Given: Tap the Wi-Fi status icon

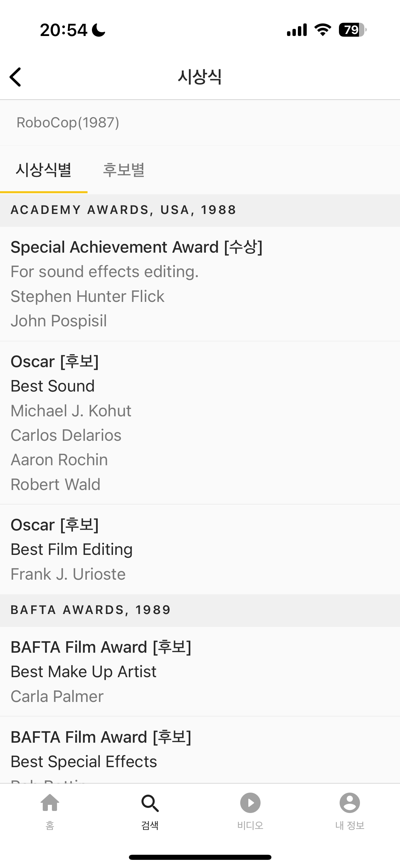Looking at the screenshot, I should (x=323, y=30).
